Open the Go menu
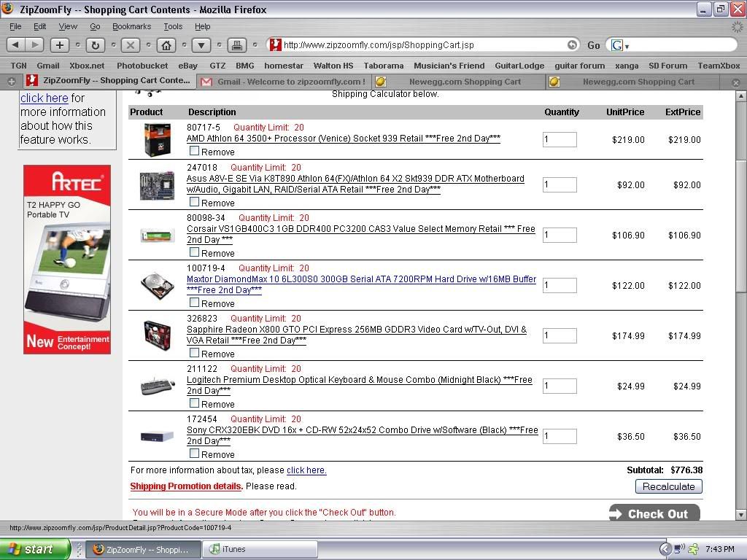Image resolution: width=747 pixels, height=560 pixels. pos(95,27)
